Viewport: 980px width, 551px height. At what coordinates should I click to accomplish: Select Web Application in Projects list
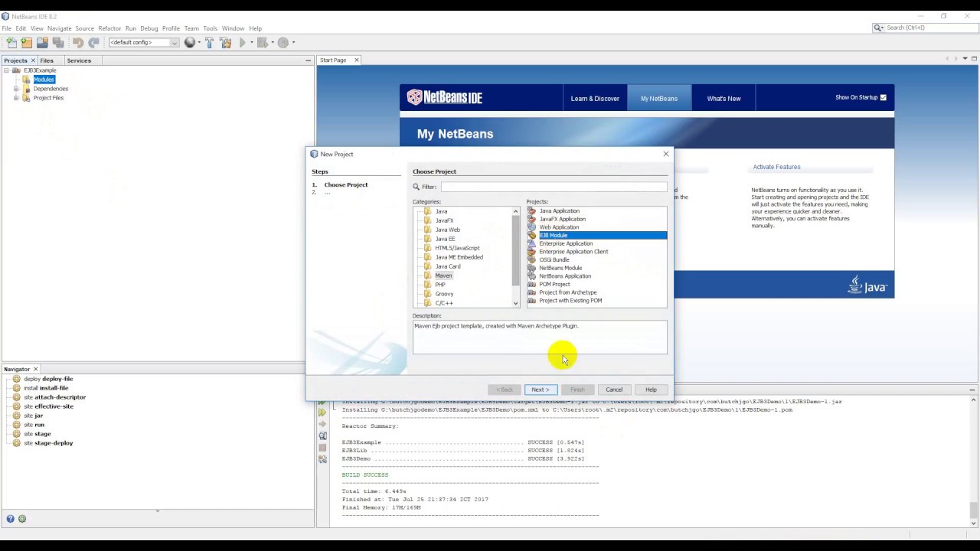pos(559,227)
